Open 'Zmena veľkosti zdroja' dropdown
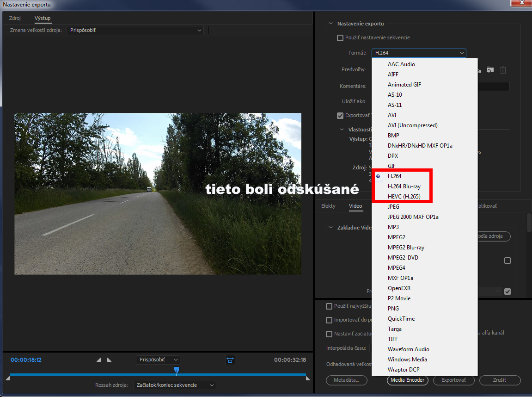This screenshot has height=397, width=532. 135,31
